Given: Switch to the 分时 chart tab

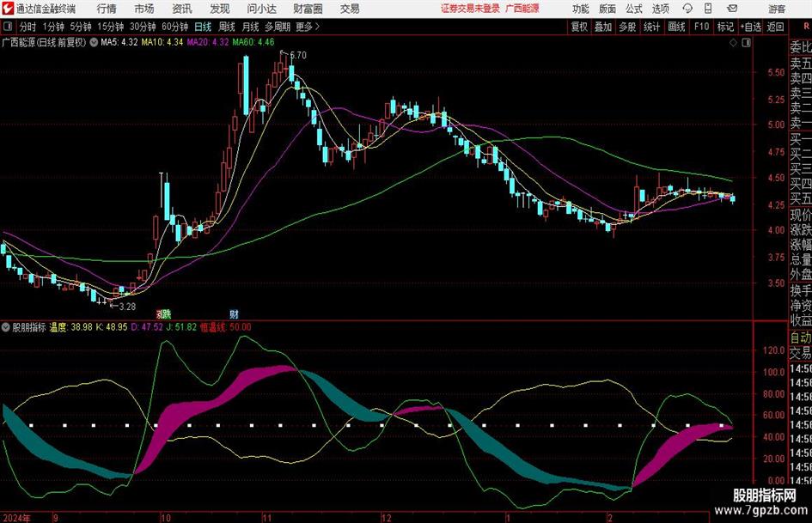Looking at the screenshot, I should click(x=28, y=27).
